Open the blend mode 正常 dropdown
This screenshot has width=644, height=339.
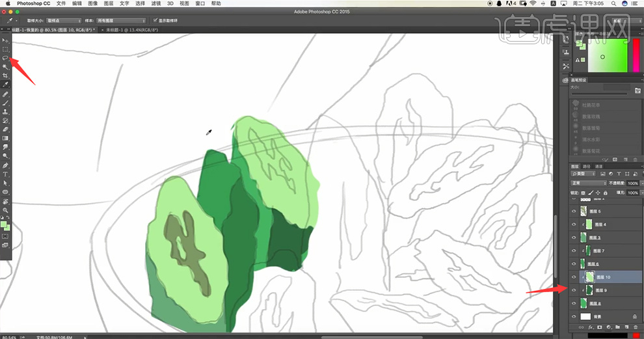(x=589, y=183)
